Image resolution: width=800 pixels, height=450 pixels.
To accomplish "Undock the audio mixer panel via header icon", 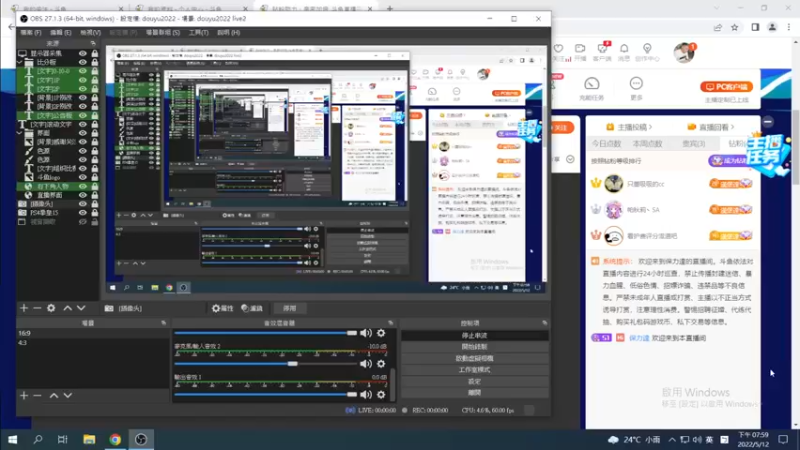I will pyautogui.click(x=391, y=323).
